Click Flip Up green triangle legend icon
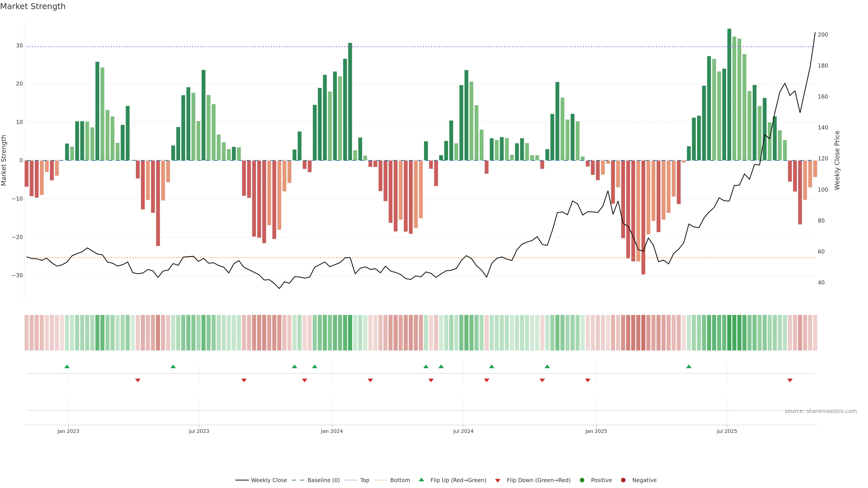The width and height of the screenshot is (868, 488). pyautogui.click(x=421, y=480)
